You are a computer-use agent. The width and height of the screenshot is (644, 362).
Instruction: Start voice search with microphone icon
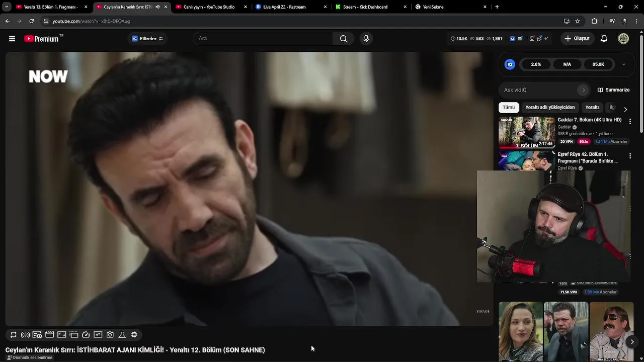[x=366, y=39]
